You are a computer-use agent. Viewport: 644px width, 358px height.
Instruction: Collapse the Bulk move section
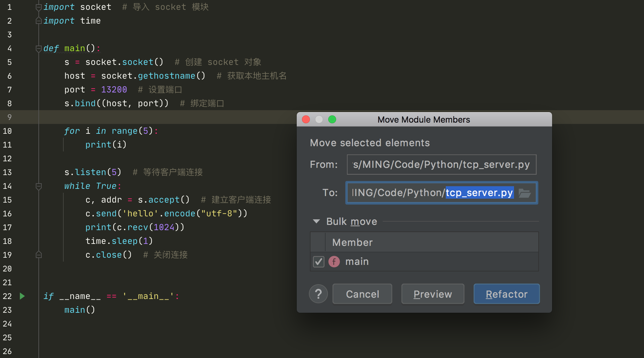tap(316, 221)
